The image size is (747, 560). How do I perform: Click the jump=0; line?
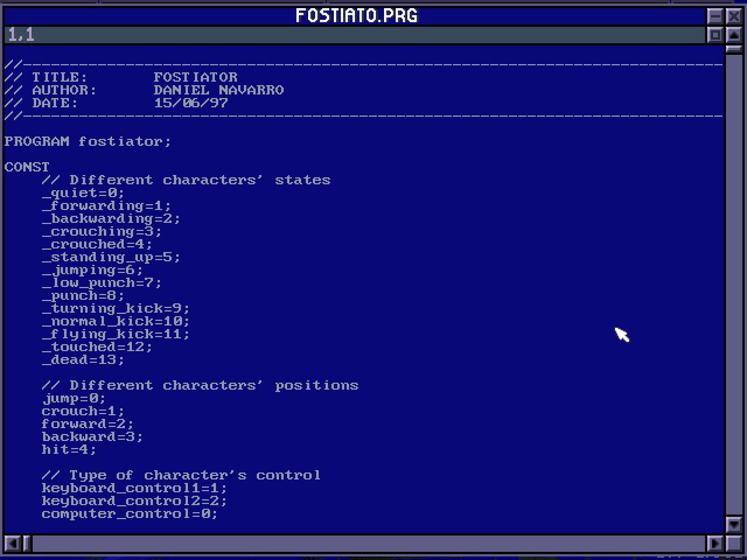coord(74,399)
